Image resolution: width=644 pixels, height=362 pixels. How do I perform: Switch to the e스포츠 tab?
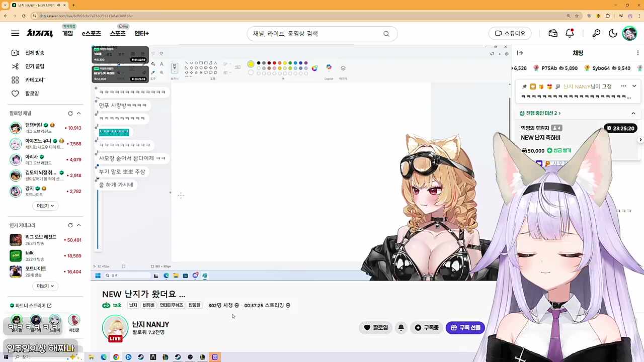click(91, 33)
